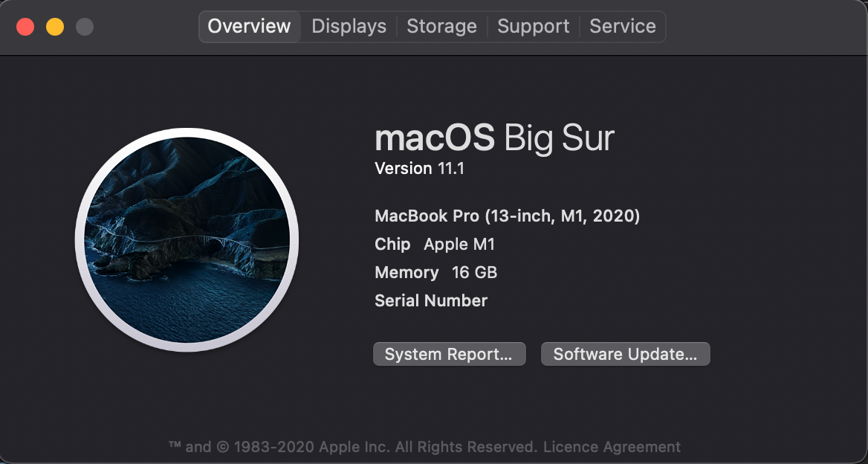Click the Serial Number label
The height and width of the screenshot is (464, 868).
430,300
